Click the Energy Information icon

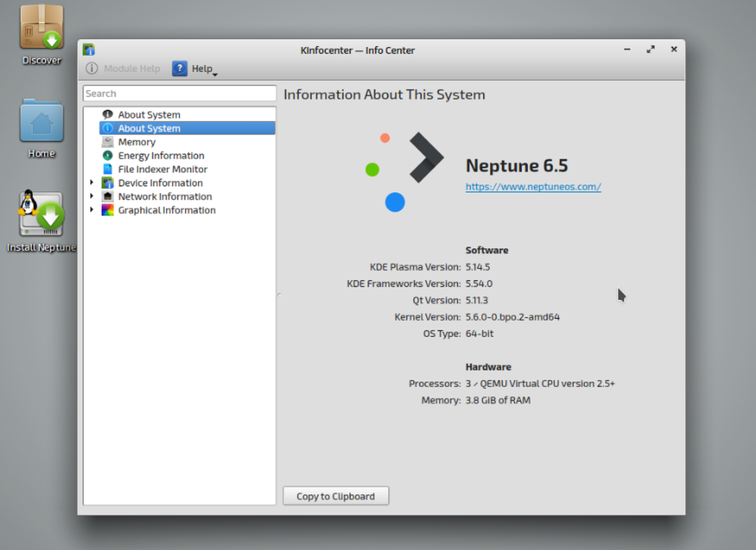point(107,156)
